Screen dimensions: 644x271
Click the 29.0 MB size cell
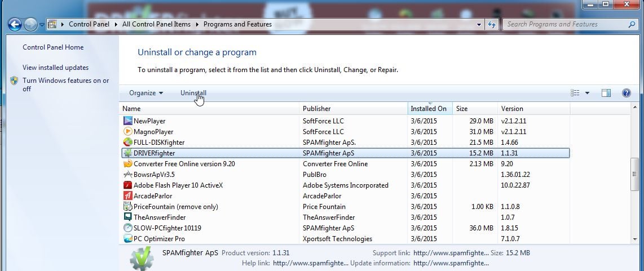[482, 121]
